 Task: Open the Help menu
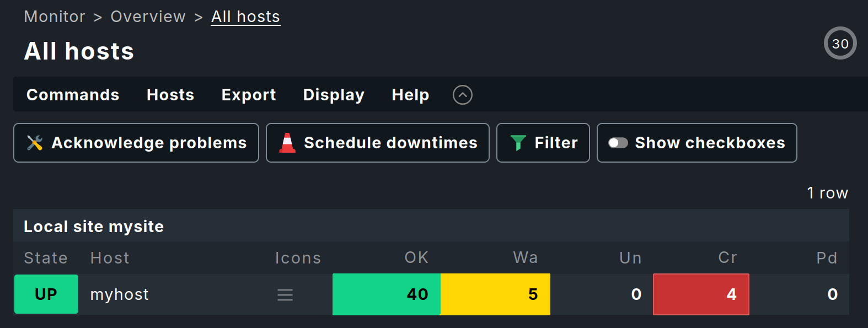(x=410, y=95)
